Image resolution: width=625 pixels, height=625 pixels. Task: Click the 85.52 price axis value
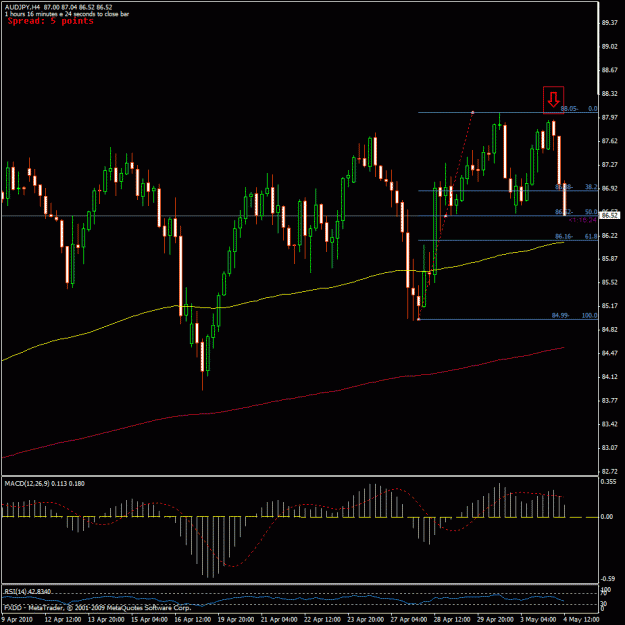pos(609,282)
